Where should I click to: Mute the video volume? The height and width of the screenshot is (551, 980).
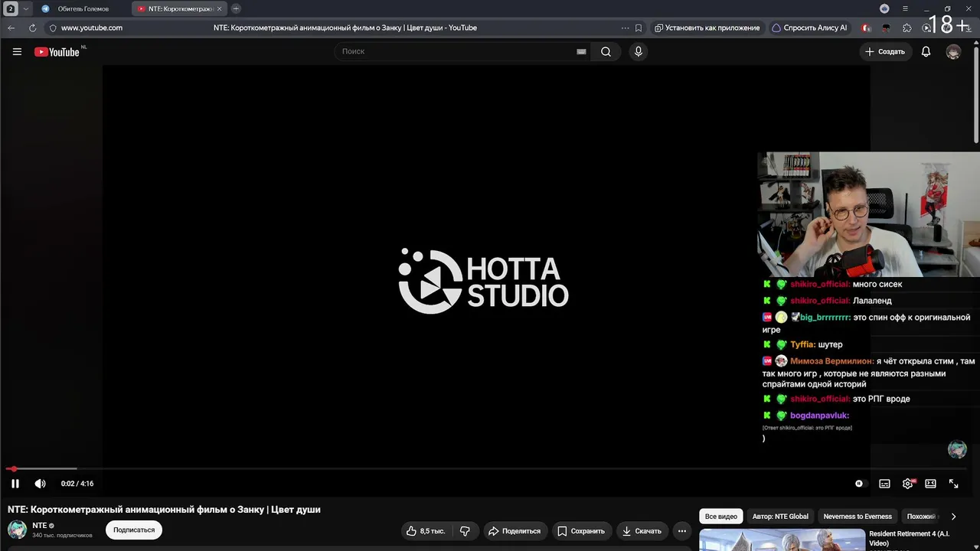point(41,484)
